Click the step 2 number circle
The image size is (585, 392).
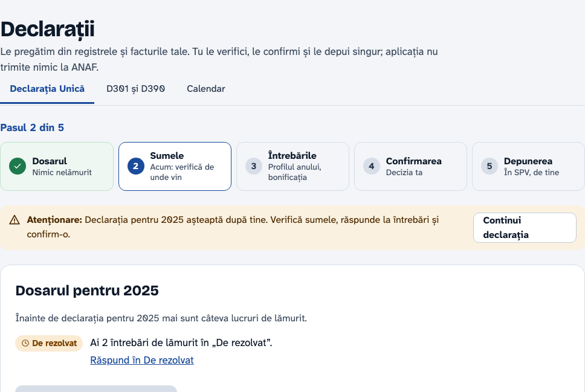point(136,166)
